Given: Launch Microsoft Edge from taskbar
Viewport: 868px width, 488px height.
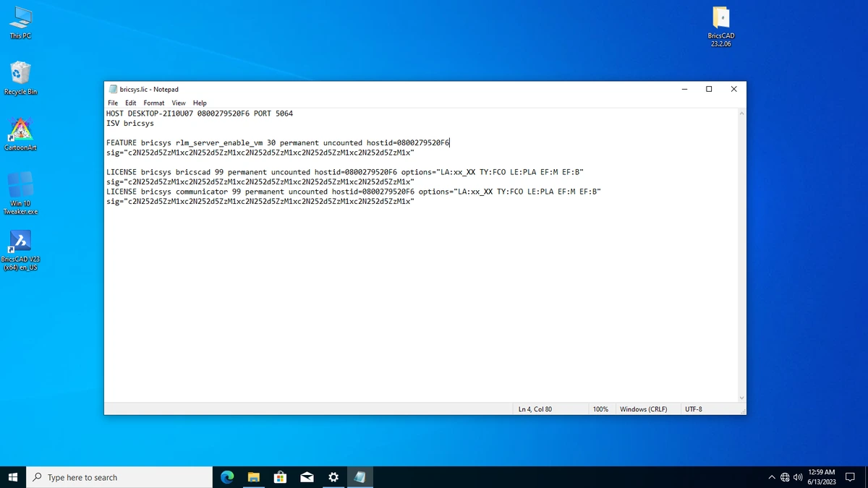Looking at the screenshot, I should point(227,477).
